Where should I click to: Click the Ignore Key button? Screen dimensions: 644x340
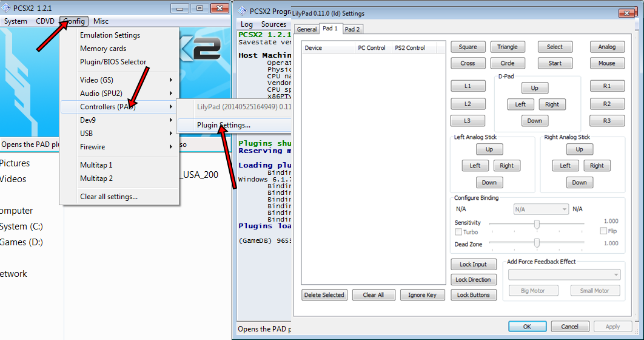[x=422, y=295]
